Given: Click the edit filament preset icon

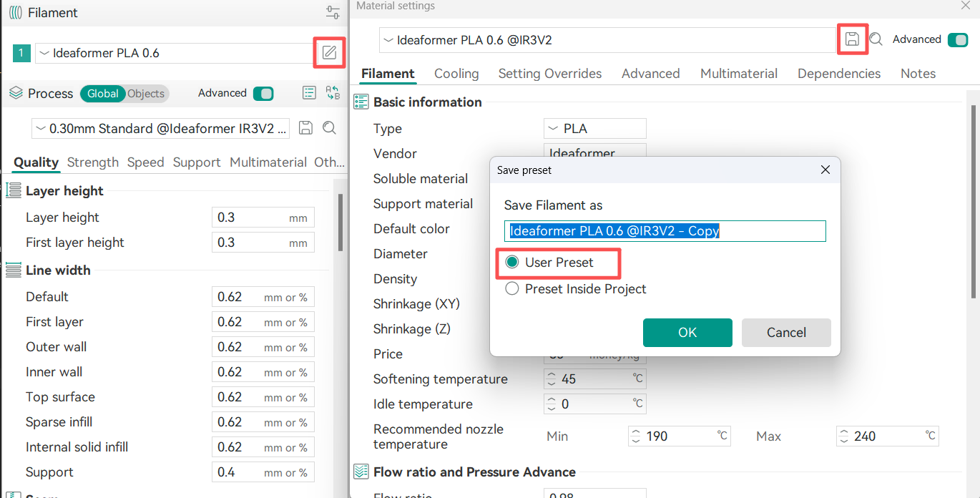Looking at the screenshot, I should point(329,52).
